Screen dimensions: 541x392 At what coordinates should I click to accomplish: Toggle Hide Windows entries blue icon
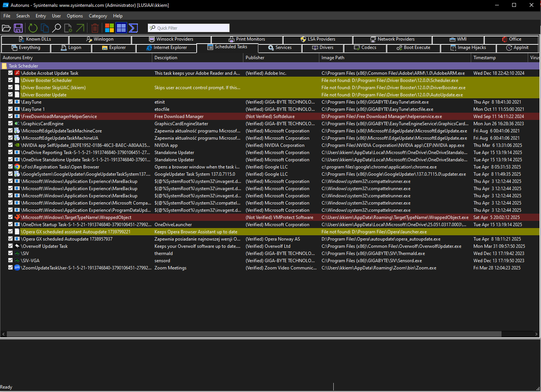click(x=121, y=28)
